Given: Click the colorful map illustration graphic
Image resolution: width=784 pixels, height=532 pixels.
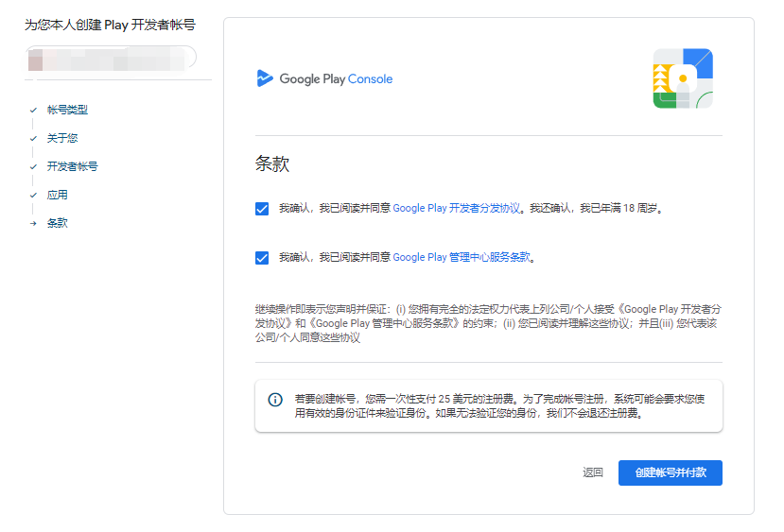Looking at the screenshot, I should [683, 78].
